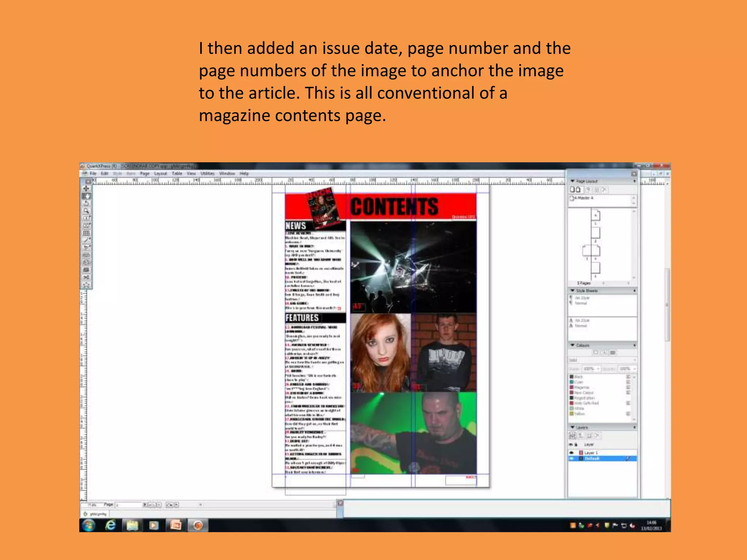Click delete page icon in Page Layout
Viewport: 747px width, 560px height.
pyautogui.click(x=604, y=190)
